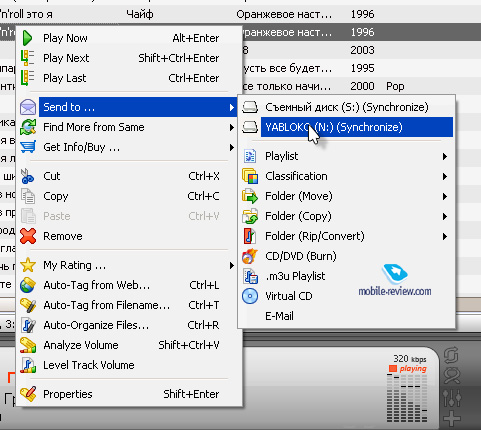Choose Play Last from the context menu
This screenshot has height=430, width=481.
coord(129,78)
